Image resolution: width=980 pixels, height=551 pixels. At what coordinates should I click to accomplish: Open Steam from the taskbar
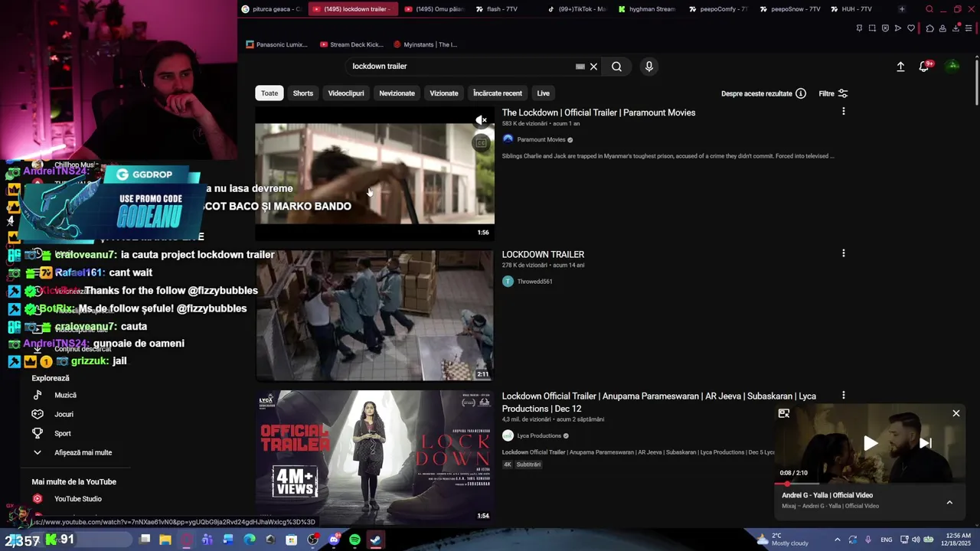click(375, 540)
